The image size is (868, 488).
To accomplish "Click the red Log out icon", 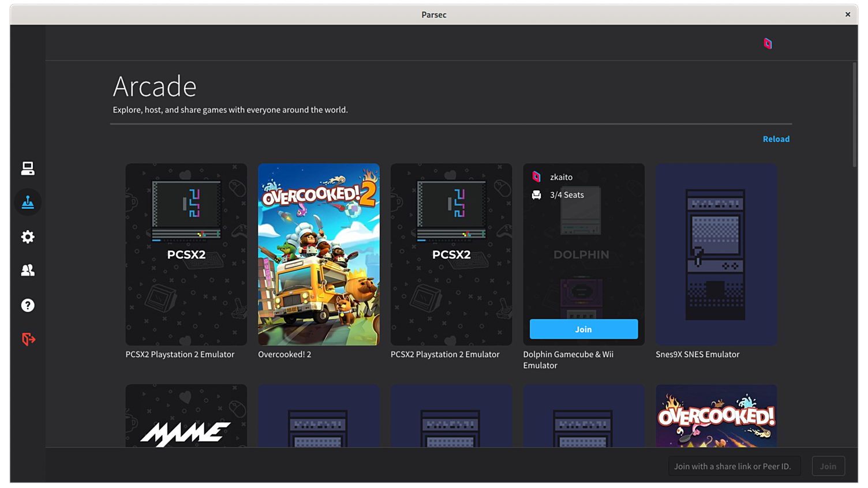I will point(28,339).
